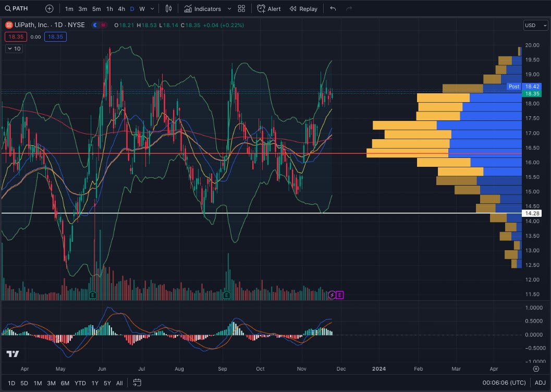Switch to the 1h timeframe
551x392 pixels.
(109, 9)
